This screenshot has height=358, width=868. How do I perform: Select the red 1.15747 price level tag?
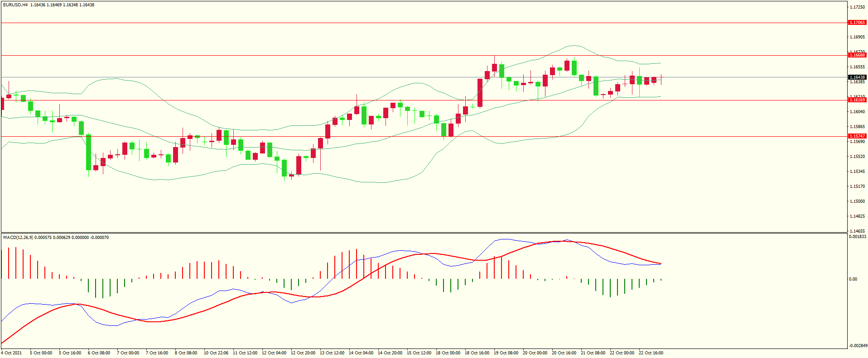[857, 136]
